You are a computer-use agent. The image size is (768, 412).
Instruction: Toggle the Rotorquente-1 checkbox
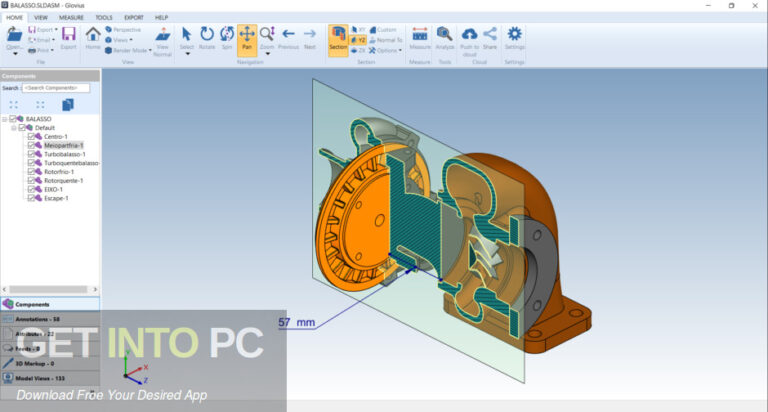point(31,180)
